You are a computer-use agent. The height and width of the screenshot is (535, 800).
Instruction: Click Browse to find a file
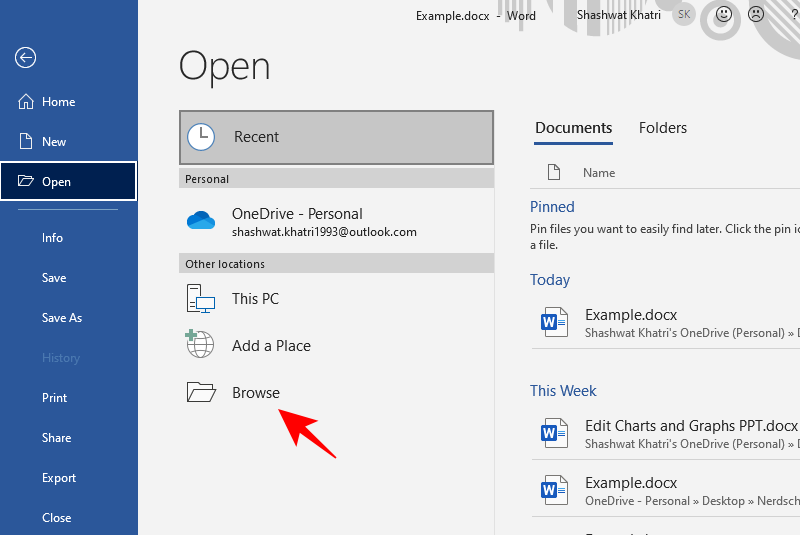[336, 392]
